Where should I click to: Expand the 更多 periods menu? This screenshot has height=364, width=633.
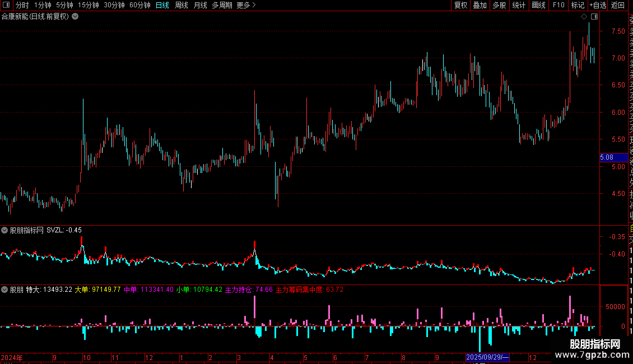246,5
